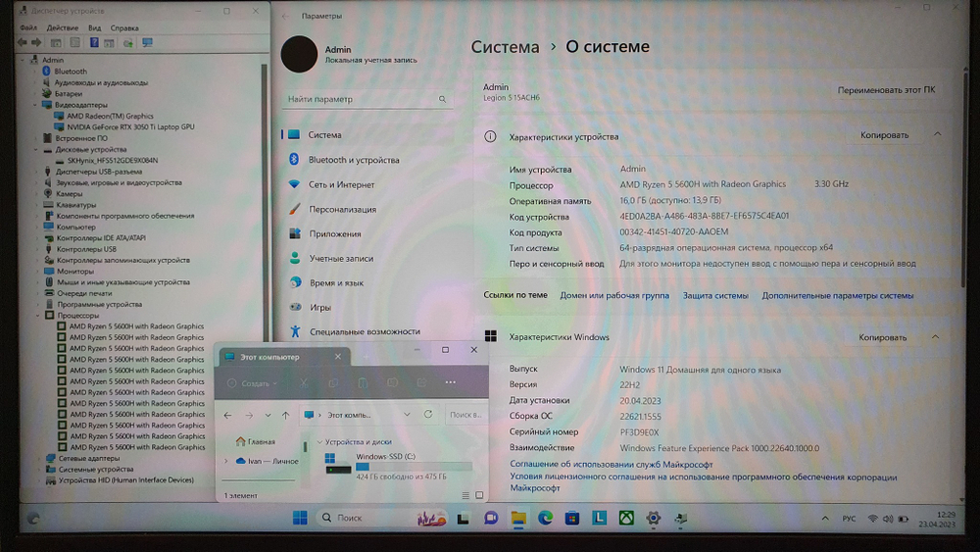Open Xbox app from taskbar

pyautogui.click(x=626, y=518)
